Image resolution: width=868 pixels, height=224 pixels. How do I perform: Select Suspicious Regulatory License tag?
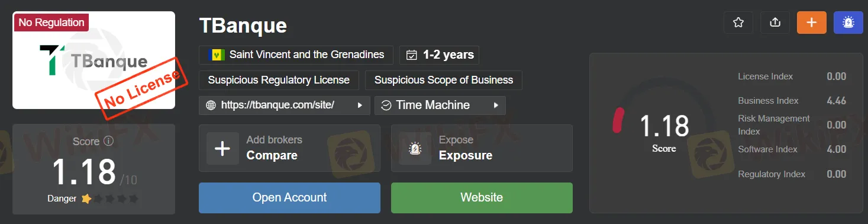279,80
